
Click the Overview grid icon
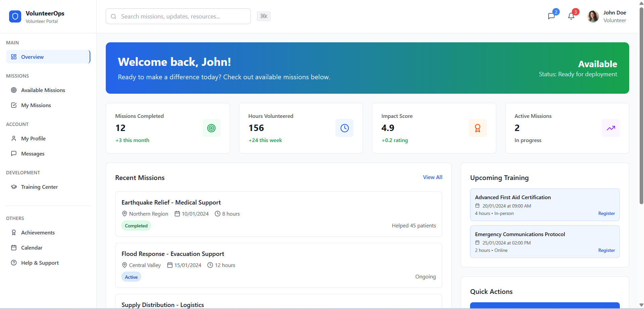tap(14, 57)
